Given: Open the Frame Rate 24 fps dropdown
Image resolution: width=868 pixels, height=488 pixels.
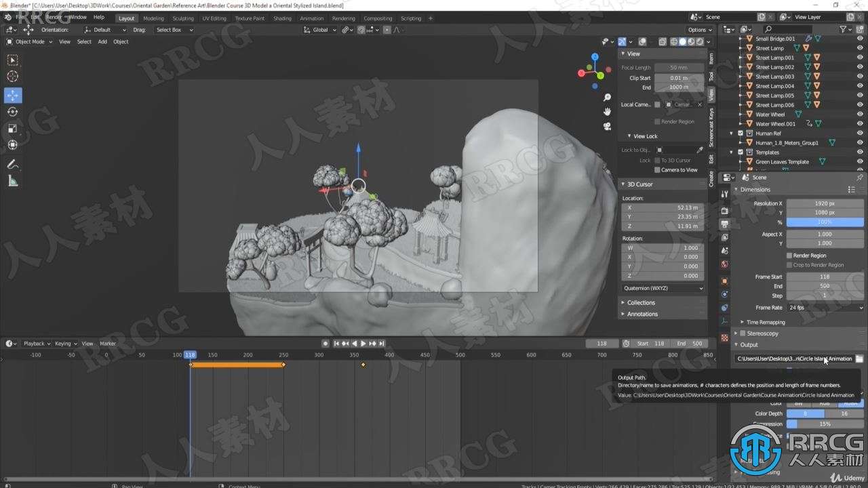Looking at the screenshot, I should tap(825, 308).
